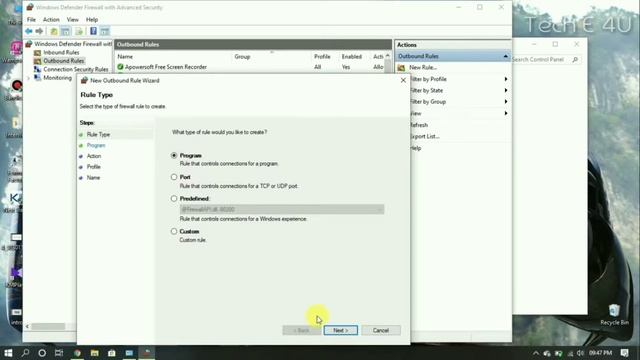The height and width of the screenshot is (360, 640).
Task: Select Inbound Rules in the tree
Action: click(x=61, y=52)
